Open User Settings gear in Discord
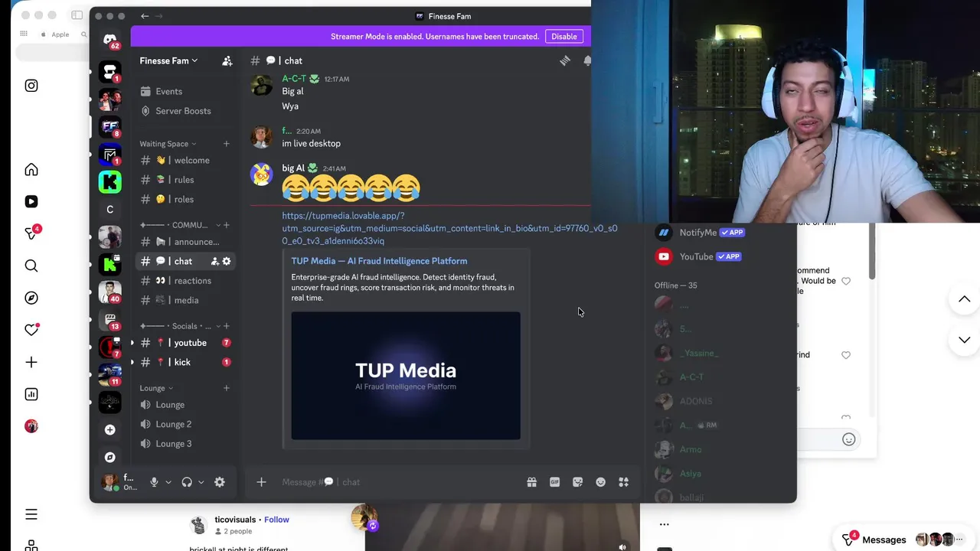 coord(220,482)
